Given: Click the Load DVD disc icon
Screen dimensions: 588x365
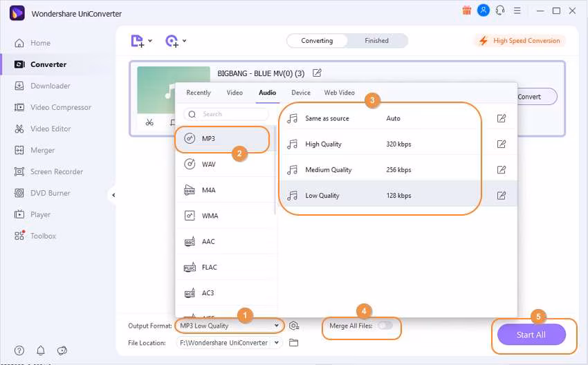Looking at the screenshot, I should pyautogui.click(x=172, y=41).
